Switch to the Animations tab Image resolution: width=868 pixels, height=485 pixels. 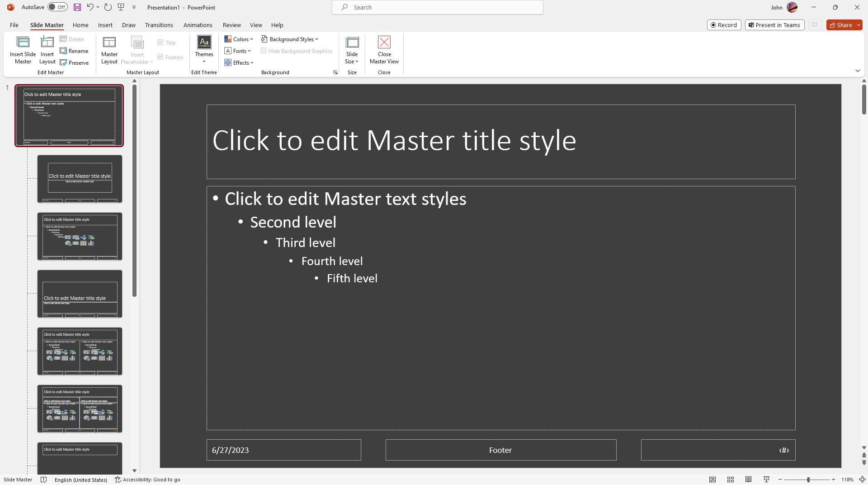coord(198,25)
